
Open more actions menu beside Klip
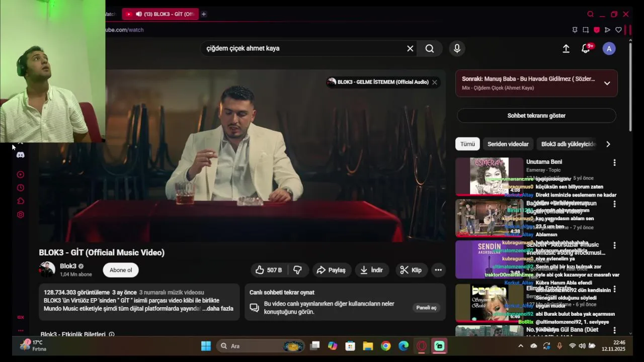click(x=438, y=270)
